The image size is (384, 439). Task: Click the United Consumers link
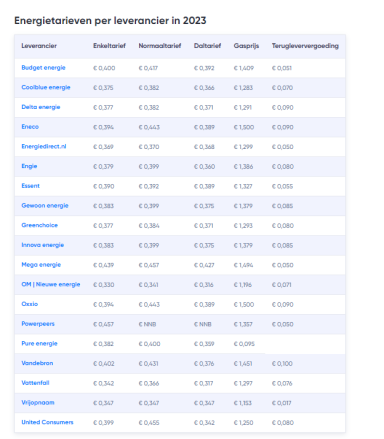[x=47, y=422]
